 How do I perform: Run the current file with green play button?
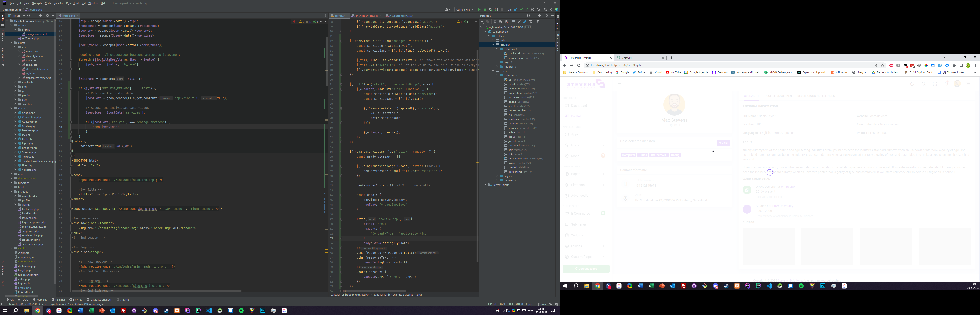point(479,9)
